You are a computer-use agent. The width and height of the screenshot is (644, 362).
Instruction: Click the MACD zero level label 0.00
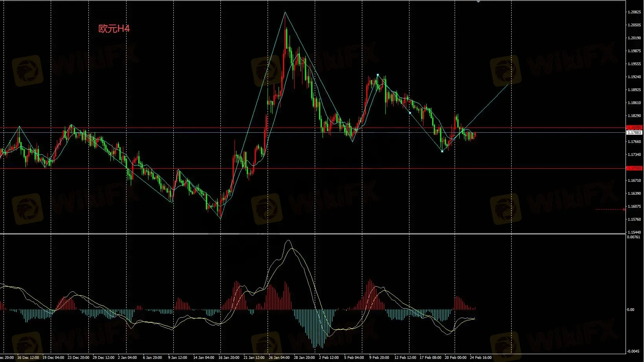(x=631, y=310)
